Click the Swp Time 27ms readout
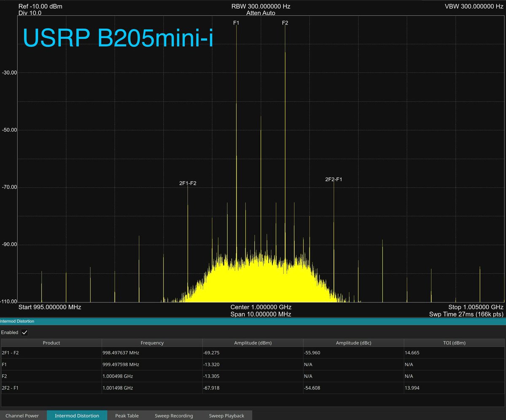The width and height of the screenshot is (506, 420). (x=466, y=314)
